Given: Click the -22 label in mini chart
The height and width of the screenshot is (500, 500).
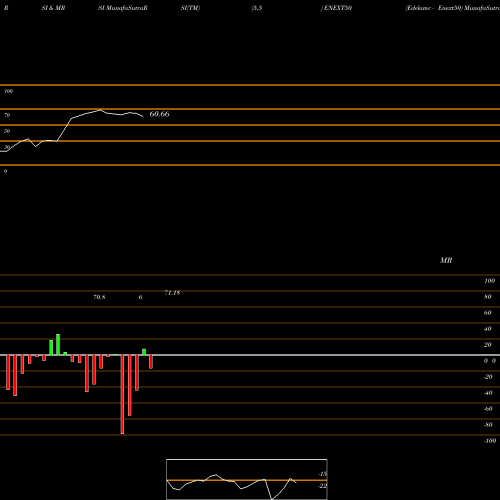Looking at the screenshot, I should coord(322,486).
